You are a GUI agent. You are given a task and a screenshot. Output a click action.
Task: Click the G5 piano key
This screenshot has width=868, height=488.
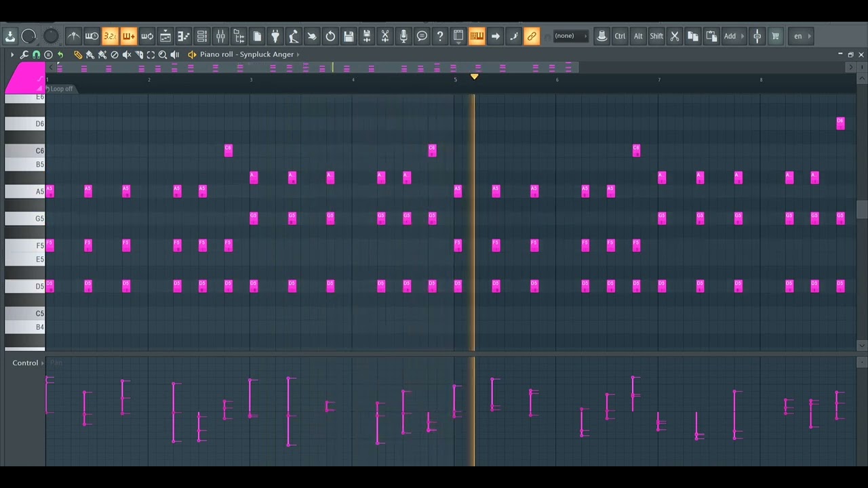pyautogui.click(x=25, y=218)
